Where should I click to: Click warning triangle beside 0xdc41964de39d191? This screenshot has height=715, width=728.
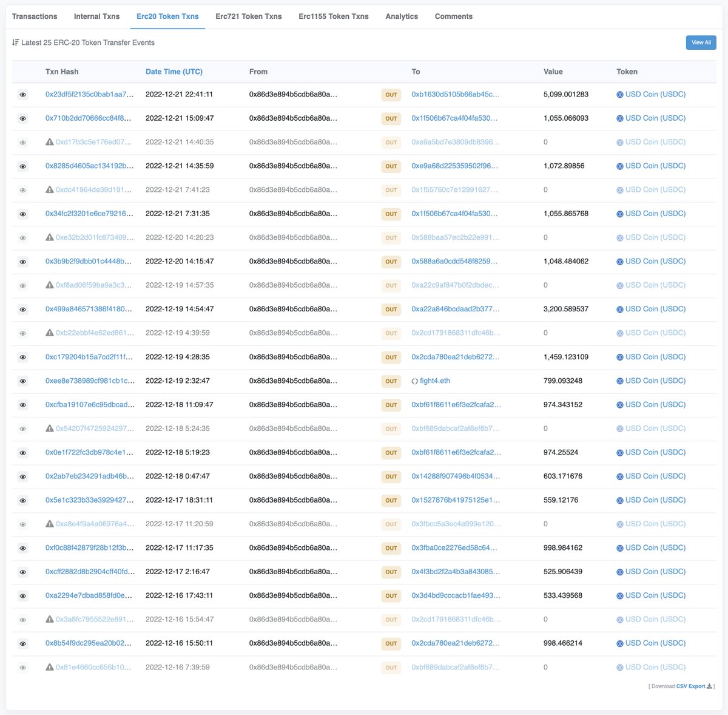50,189
